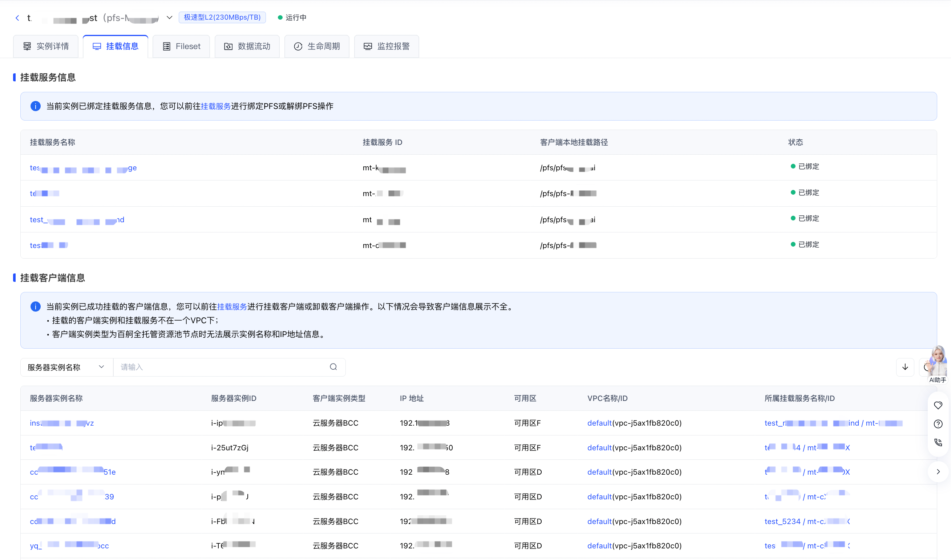The width and height of the screenshot is (951, 560).
Task: Open the AI助手 assistant avatar
Action: coord(938,365)
